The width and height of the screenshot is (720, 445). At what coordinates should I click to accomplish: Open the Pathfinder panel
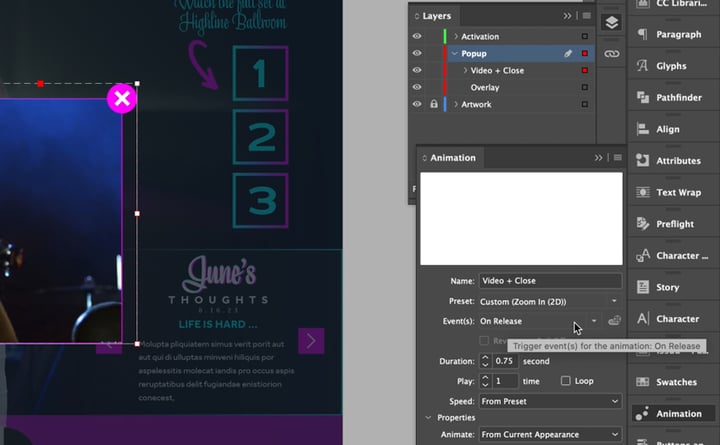[x=673, y=98]
